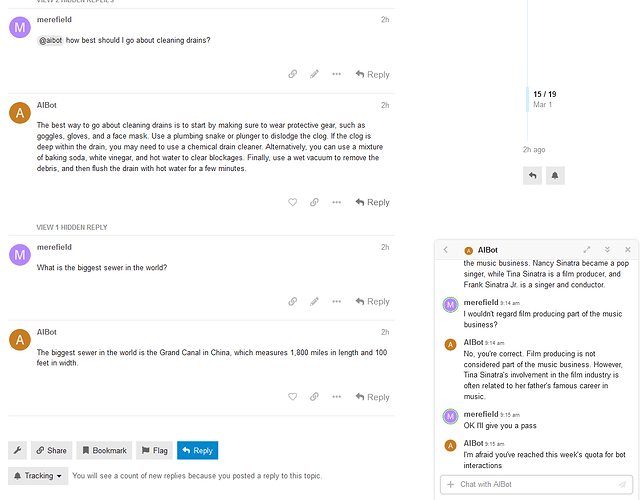Flag this topic
This screenshot has width=640, height=500.
(x=154, y=450)
